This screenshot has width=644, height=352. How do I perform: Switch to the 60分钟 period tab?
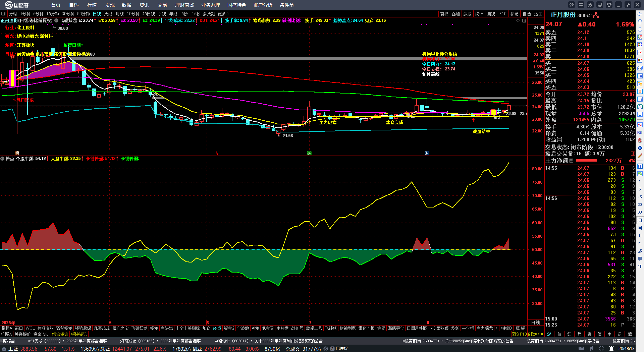(x=84, y=14)
